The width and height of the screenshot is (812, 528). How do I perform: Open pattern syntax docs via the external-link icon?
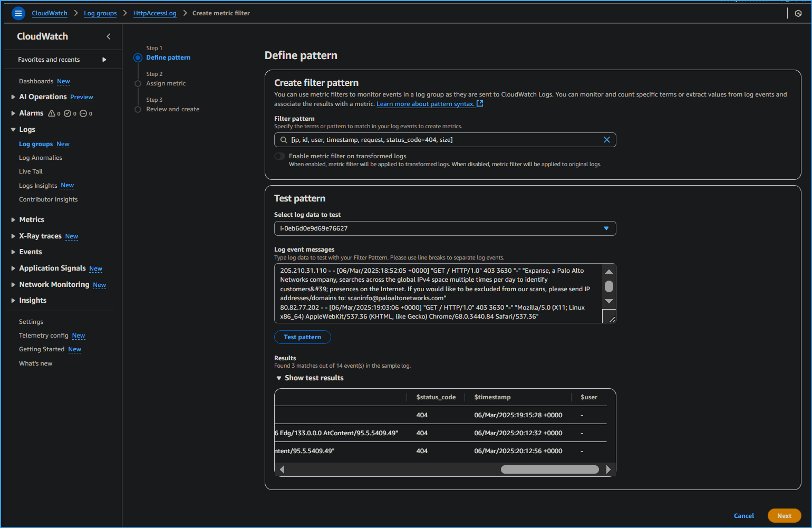(479, 103)
